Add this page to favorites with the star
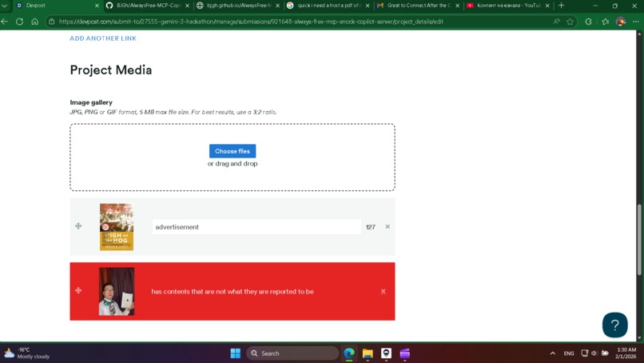This screenshot has height=363, width=644. click(570, 22)
